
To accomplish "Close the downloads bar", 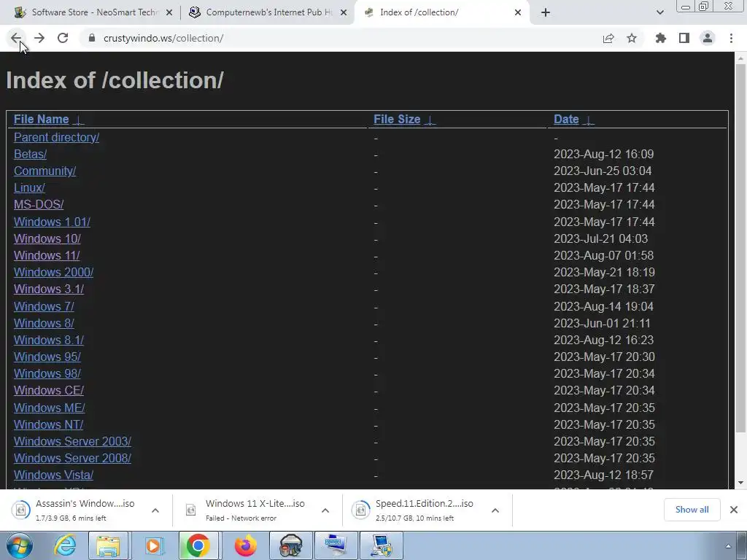I will pyautogui.click(x=734, y=510).
